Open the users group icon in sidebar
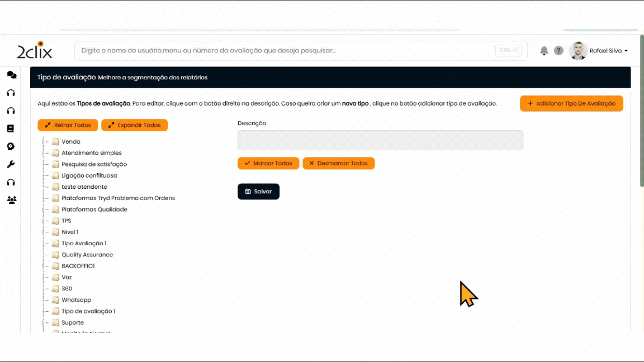 point(11,200)
